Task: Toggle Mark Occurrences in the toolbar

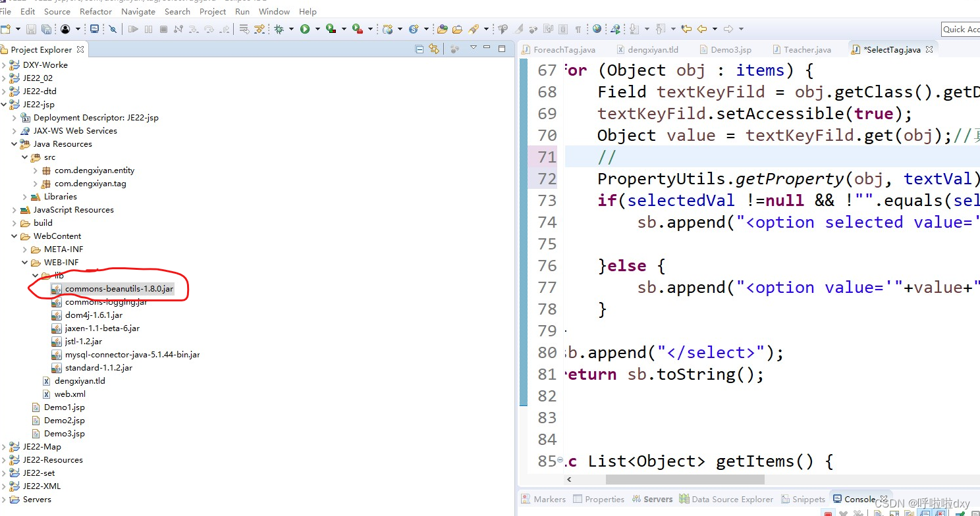Action: pos(519,29)
